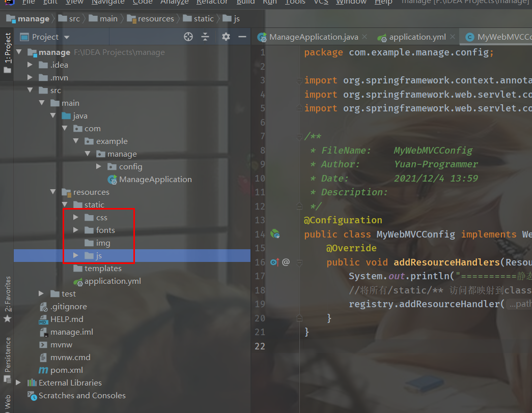Click line number 22 in gutter
The height and width of the screenshot is (413, 532).
tap(260, 346)
